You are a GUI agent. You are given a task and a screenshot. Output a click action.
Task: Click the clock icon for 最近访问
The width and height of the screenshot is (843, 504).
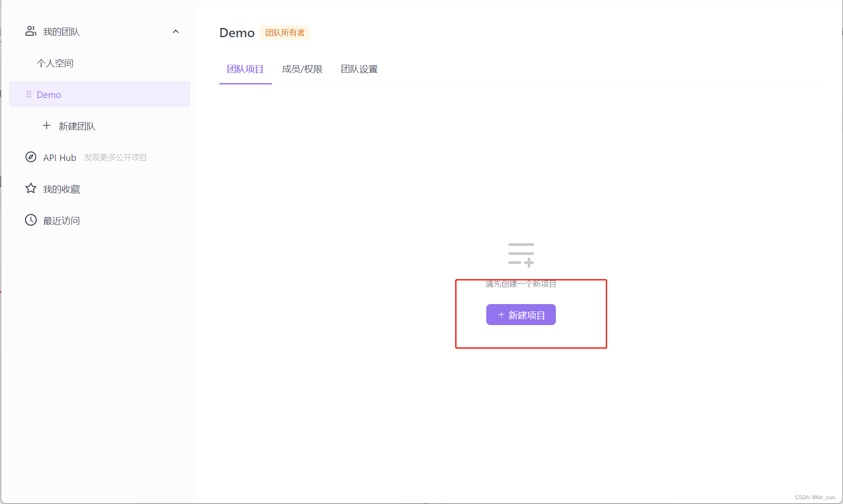[x=31, y=220]
